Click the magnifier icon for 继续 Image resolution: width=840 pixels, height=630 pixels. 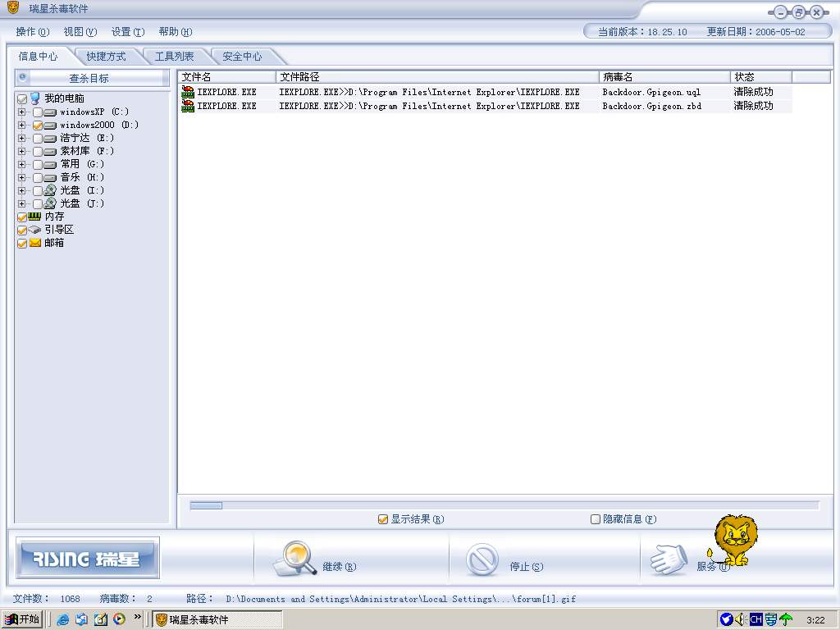(296, 559)
